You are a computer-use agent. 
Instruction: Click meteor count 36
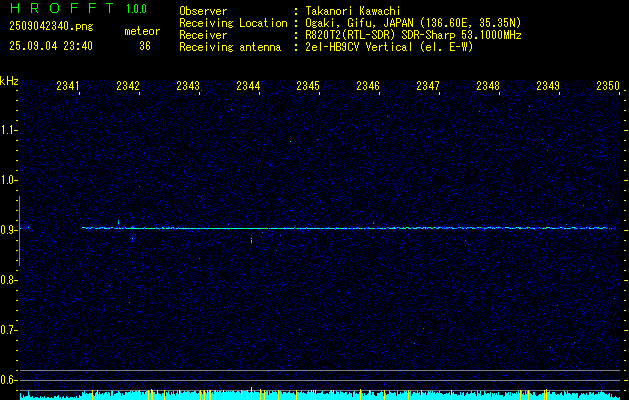click(x=145, y=46)
